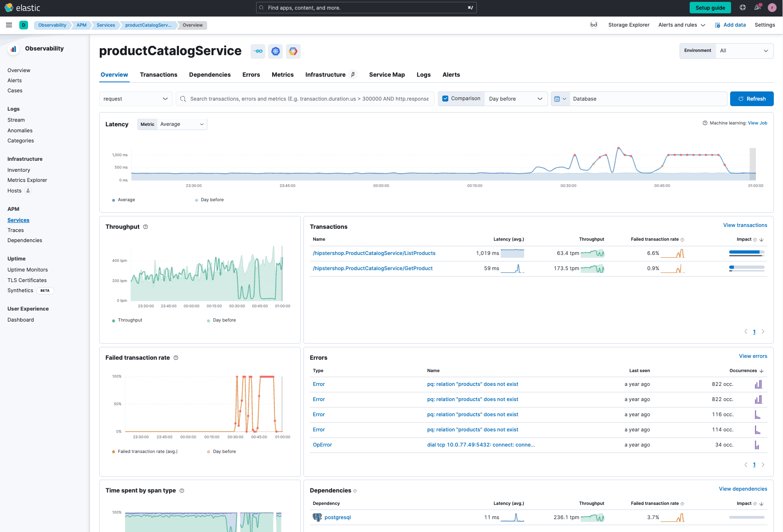Open the newsfeed notifications icon

(x=757, y=8)
